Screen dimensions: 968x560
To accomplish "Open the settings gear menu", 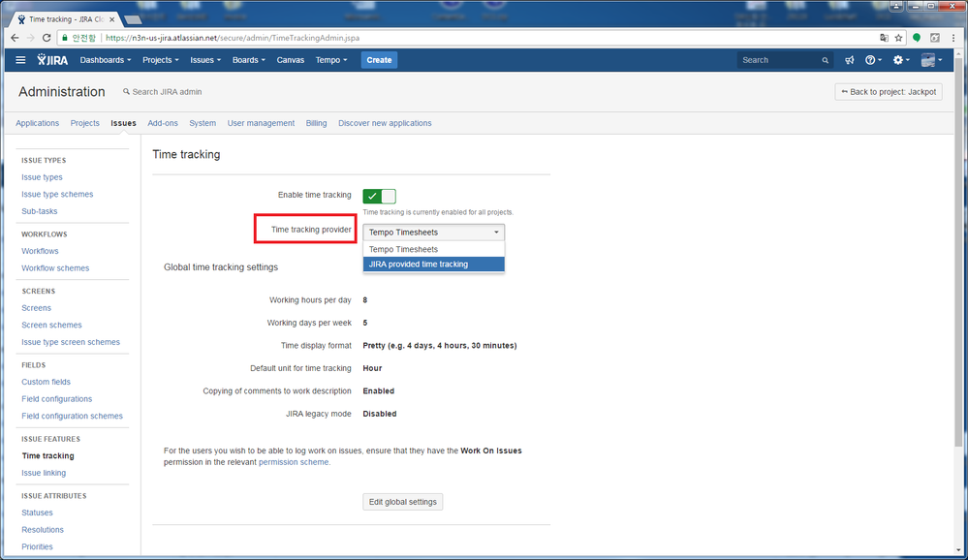I will coord(901,60).
